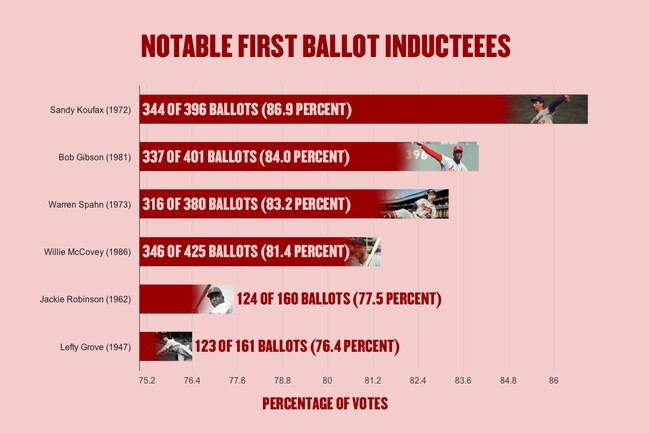Select the Willie McCovey (1986) label
Screen dimensions: 649x433
coord(87,252)
